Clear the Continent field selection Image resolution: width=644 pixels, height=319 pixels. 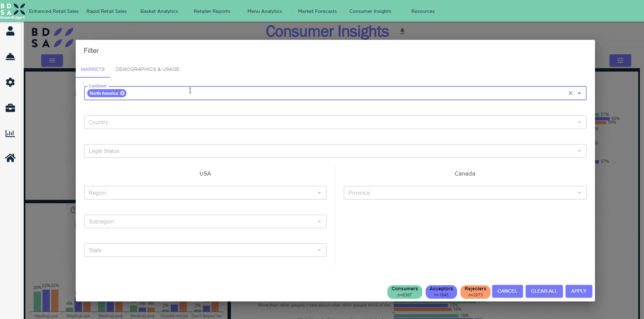coord(570,94)
